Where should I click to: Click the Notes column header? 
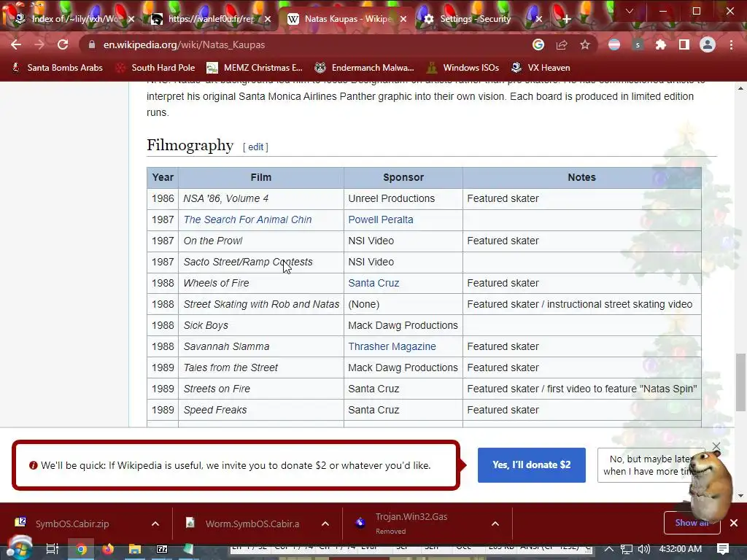[x=581, y=177]
